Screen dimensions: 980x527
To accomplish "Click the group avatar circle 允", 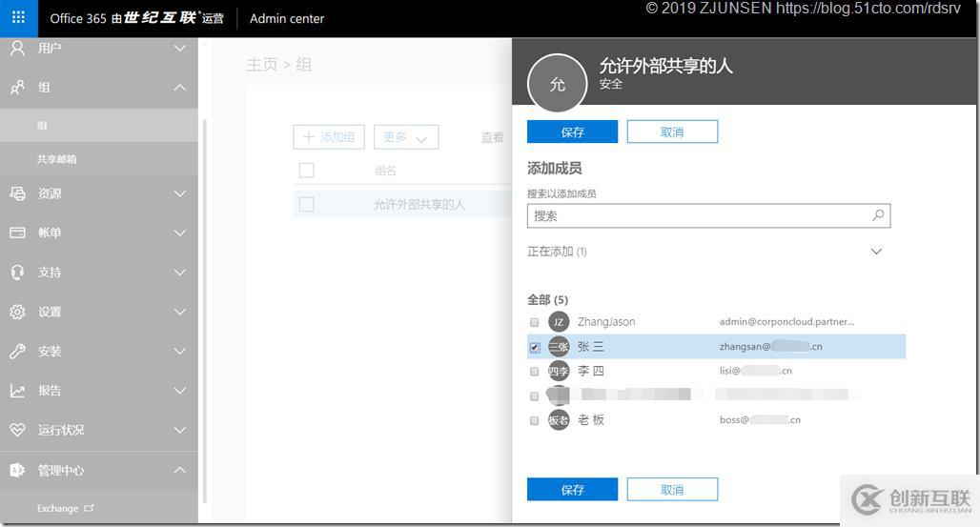I will 557,84.
